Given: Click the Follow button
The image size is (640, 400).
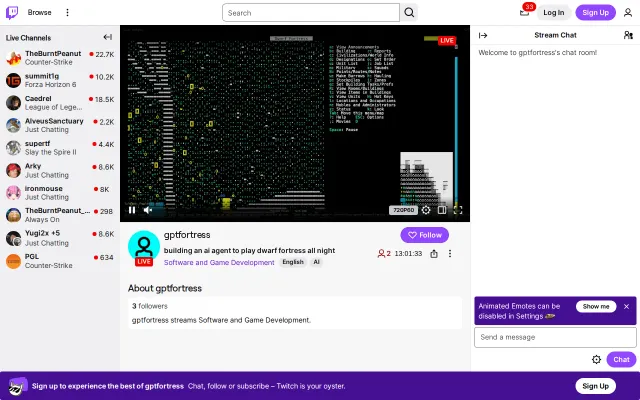Looking at the screenshot, I should click(424, 235).
